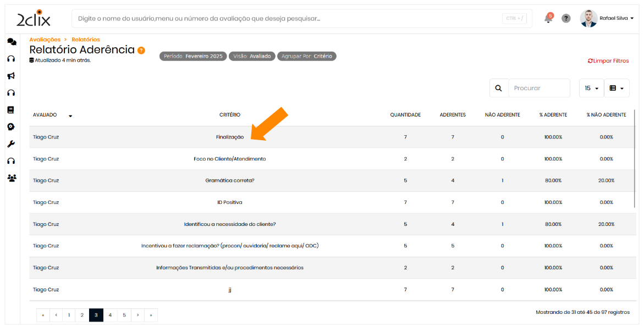Click the Limpar Filtros link
Image resolution: width=644 pixels, height=332 pixels.
[608, 61]
